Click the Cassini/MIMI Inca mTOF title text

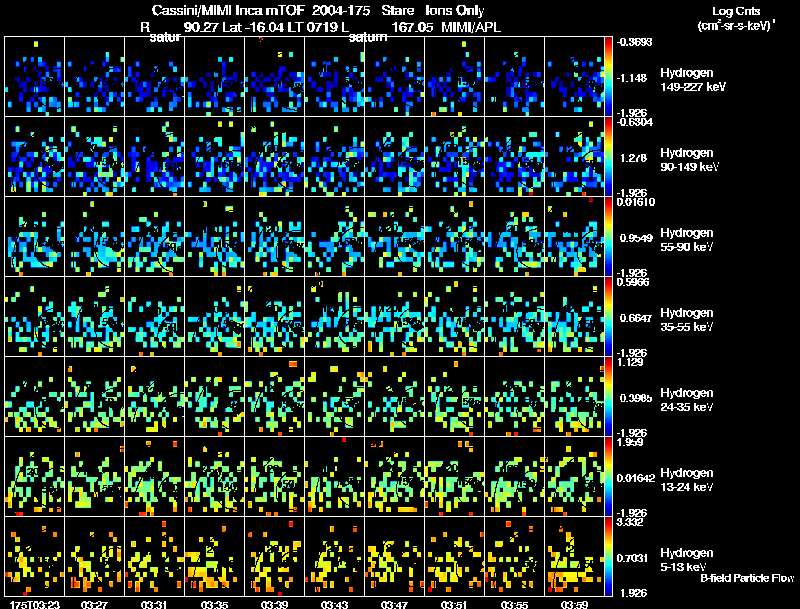coord(228,11)
